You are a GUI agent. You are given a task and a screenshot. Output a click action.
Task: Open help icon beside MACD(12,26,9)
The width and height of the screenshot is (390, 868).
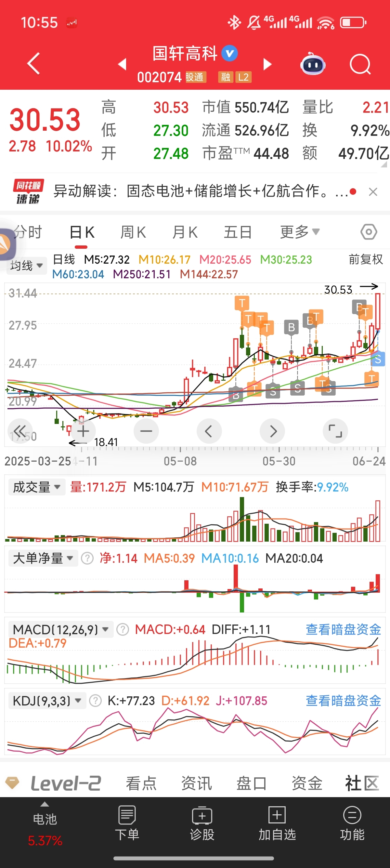123,629
